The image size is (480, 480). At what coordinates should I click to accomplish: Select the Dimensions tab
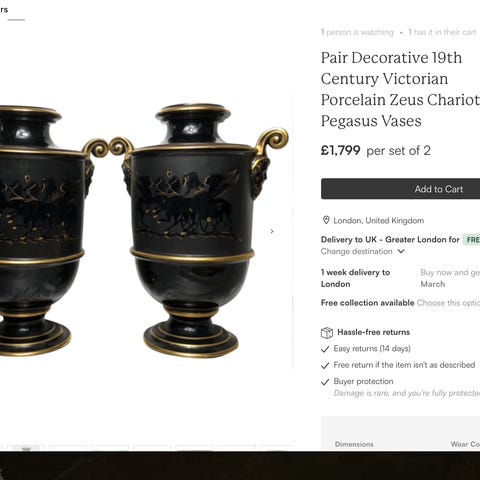[354, 444]
